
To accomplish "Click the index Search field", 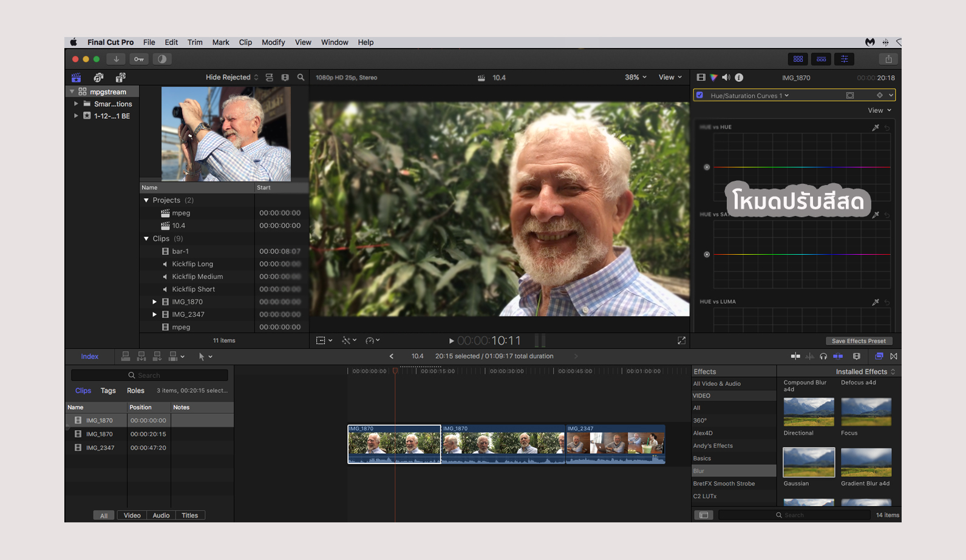I will tap(149, 376).
